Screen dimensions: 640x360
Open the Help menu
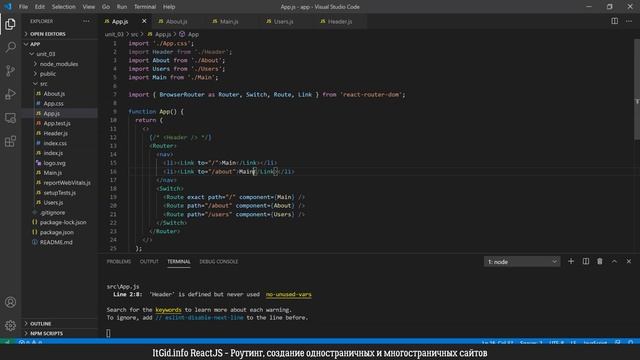169,7
